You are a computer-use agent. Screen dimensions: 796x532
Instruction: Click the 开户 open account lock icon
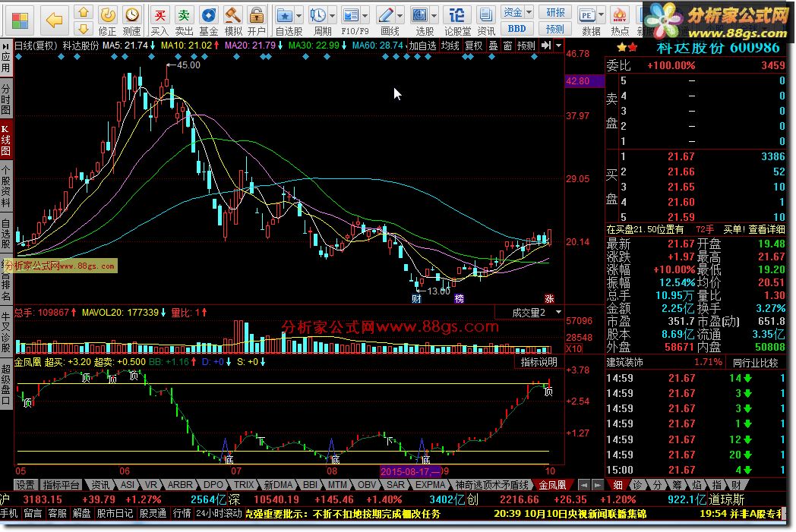point(257,20)
